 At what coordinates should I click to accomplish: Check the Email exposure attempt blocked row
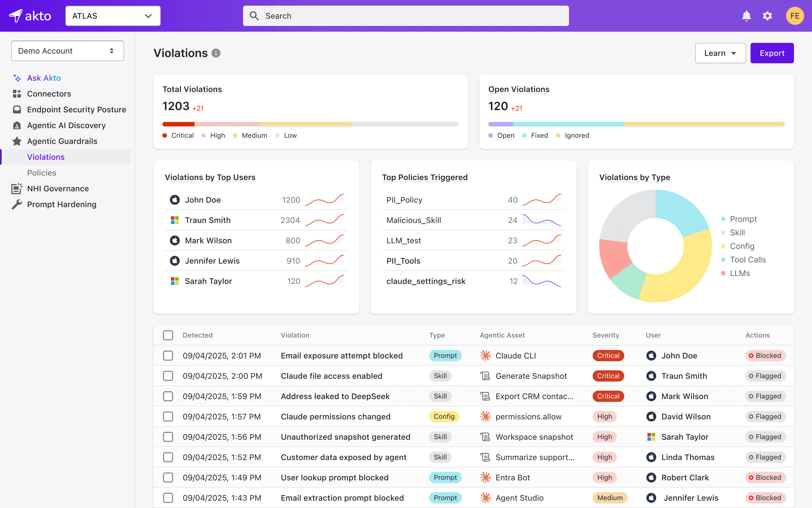tap(168, 355)
